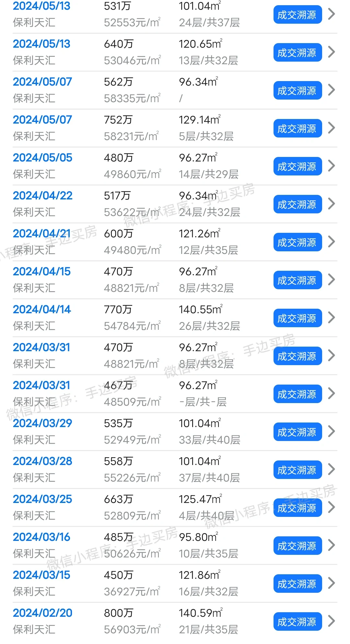Open 成交溯源 on the 2024/03/29 row

click(x=297, y=432)
